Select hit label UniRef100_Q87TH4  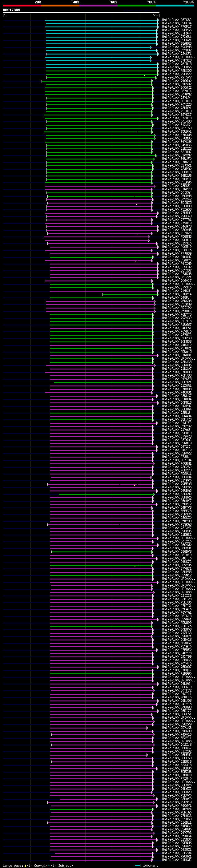click(177, 460)
